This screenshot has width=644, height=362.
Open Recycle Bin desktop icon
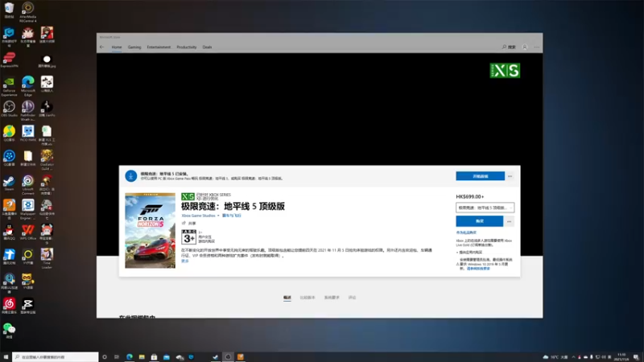point(9,10)
